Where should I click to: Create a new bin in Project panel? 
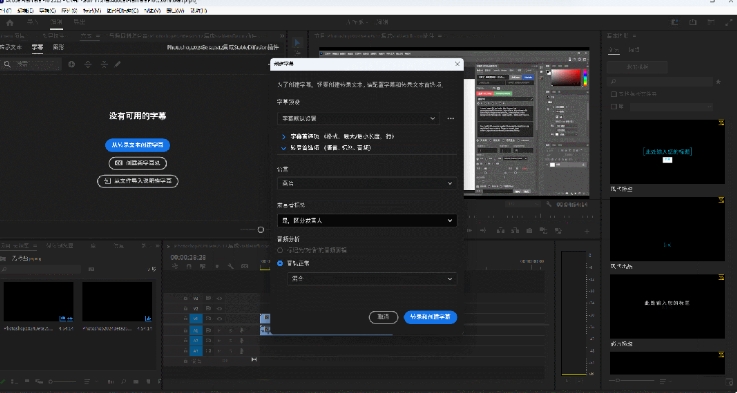(136, 382)
